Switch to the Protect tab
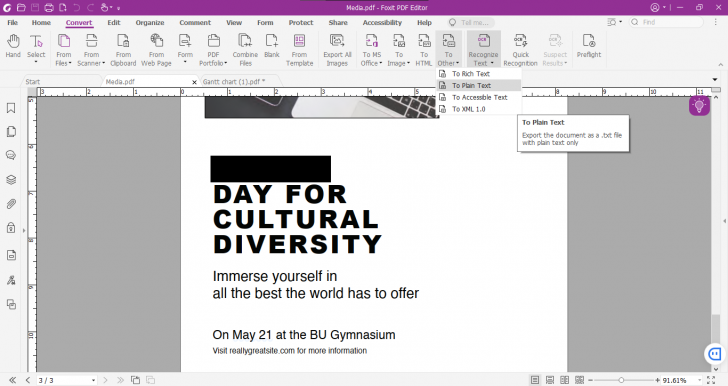 click(301, 22)
